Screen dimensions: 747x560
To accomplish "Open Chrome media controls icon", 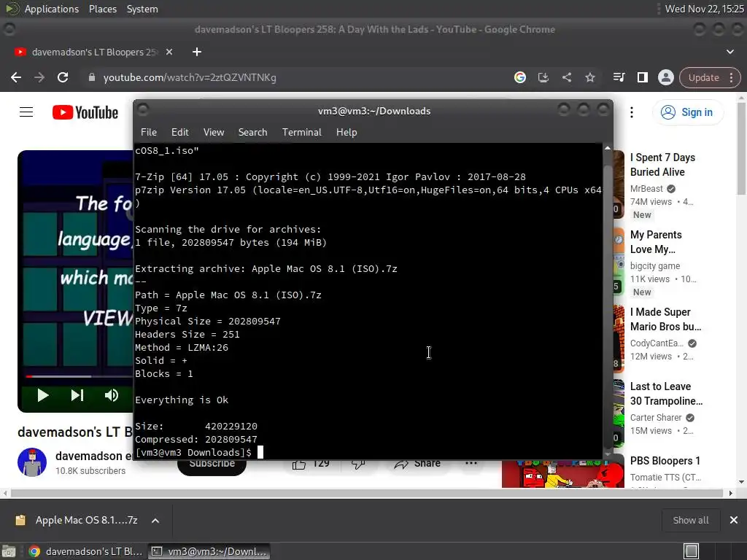I will [619, 77].
